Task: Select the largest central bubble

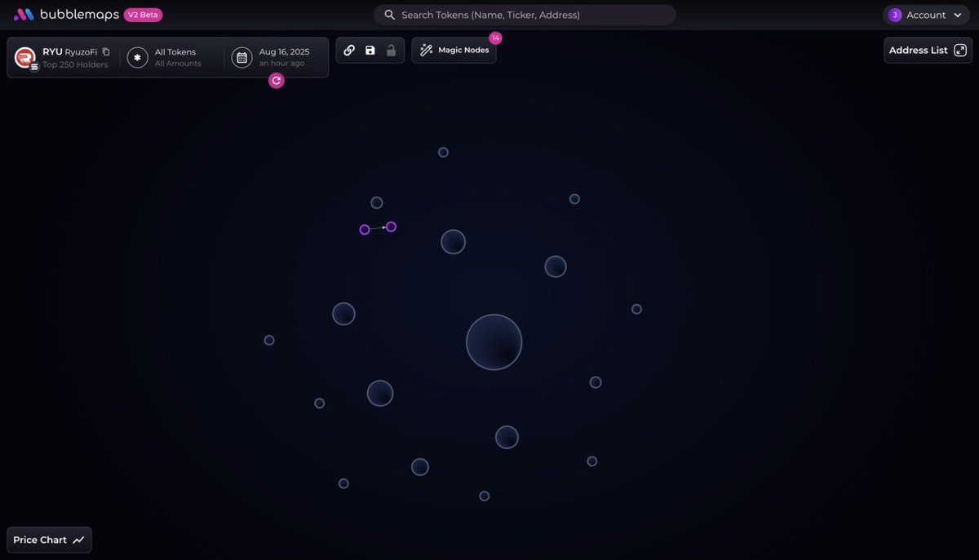Action: pyautogui.click(x=494, y=342)
